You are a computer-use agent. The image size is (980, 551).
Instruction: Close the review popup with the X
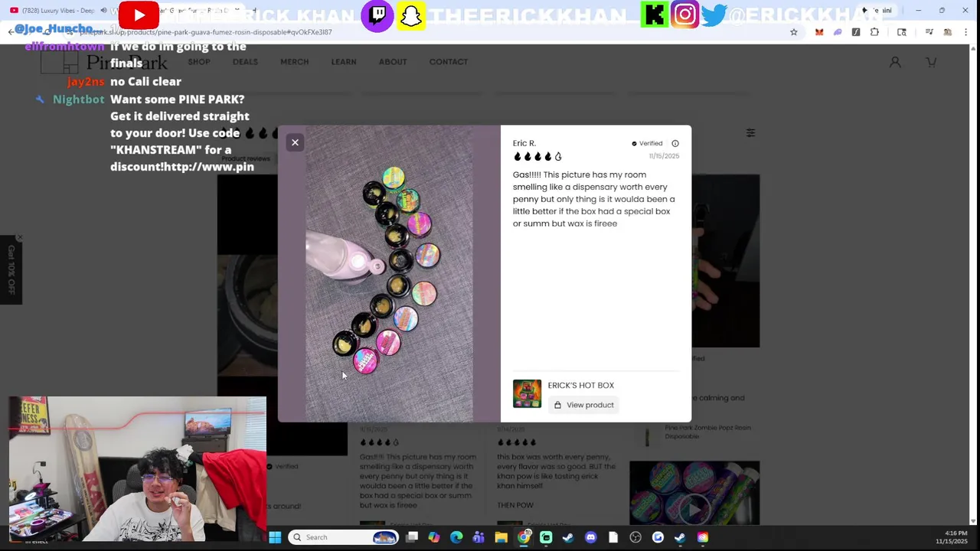[295, 142]
